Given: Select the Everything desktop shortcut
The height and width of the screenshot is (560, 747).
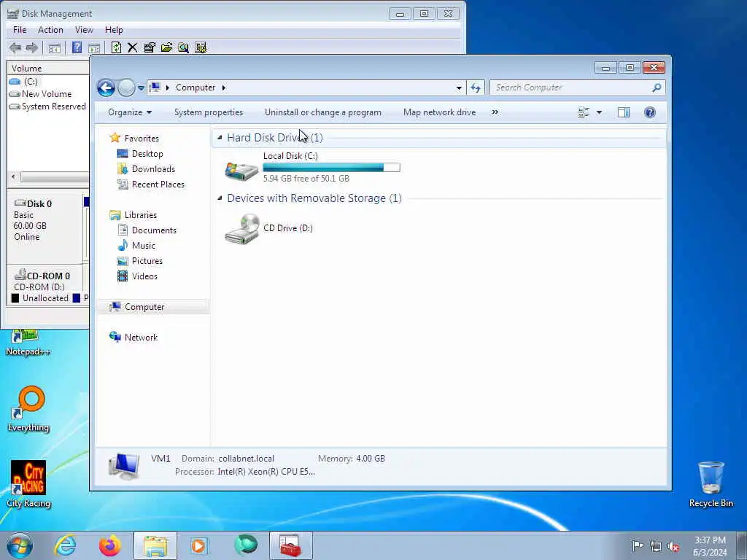Looking at the screenshot, I should [x=28, y=408].
